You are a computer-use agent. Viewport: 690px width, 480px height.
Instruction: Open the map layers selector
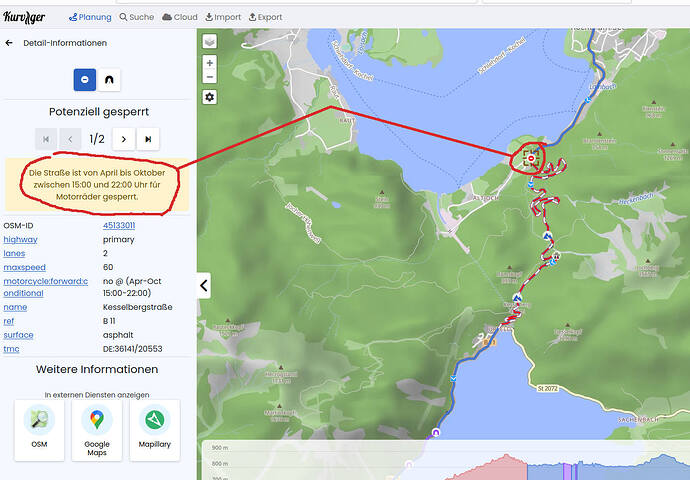[209, 42]
